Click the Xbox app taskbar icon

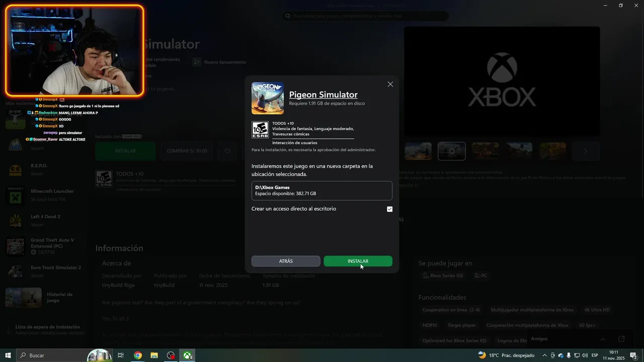coord(188,355)
